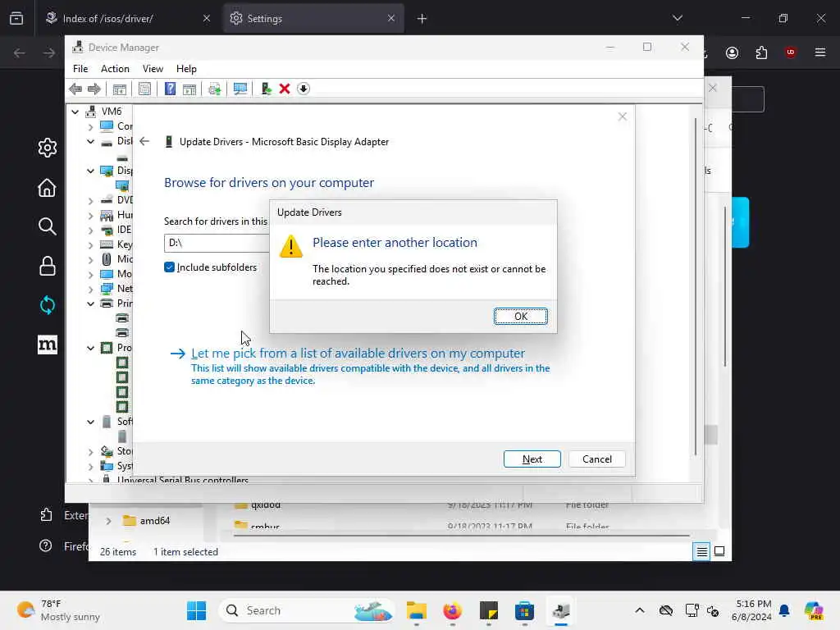Expand the amd64 folder in Explorer

108,521
